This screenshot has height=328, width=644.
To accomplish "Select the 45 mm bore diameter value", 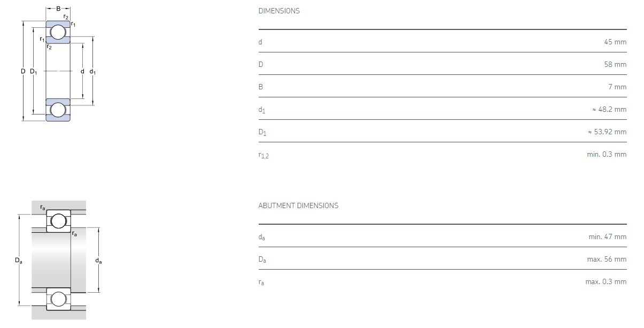I will [615, 42].
